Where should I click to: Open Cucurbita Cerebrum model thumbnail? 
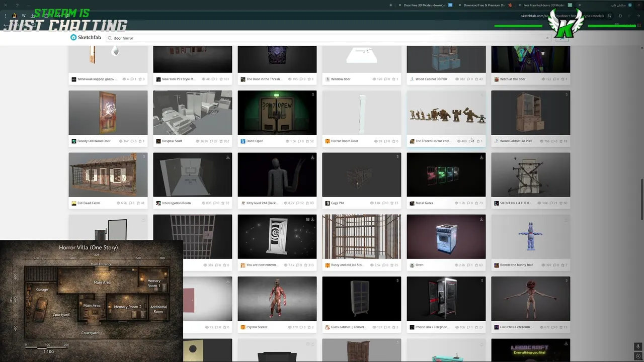click(x=531, y=299)
